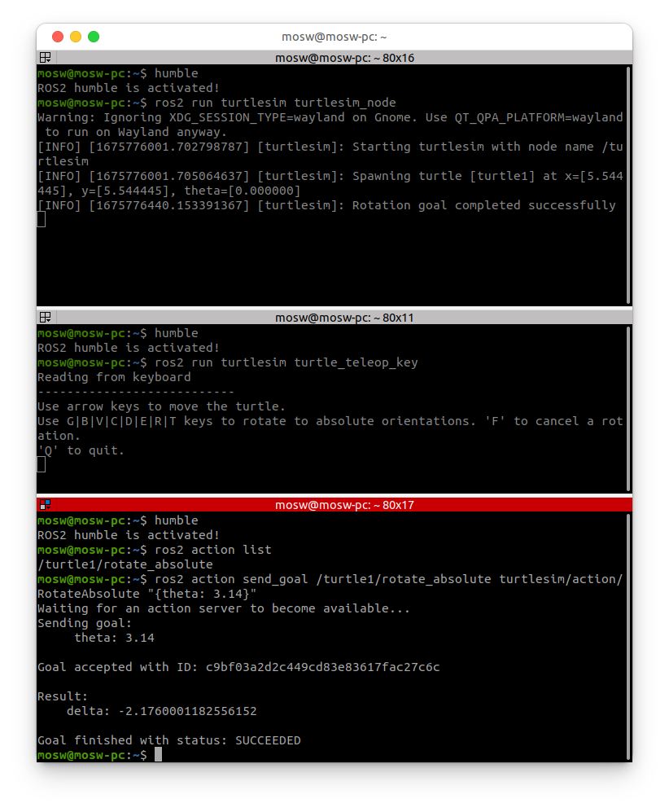Image resolution: width=669 pixels, height=812 pixels.
Task: Click the 'Warning: Ignoring XDG_SESSION_TYPE=wayland' line
Action: pos(330,117)
